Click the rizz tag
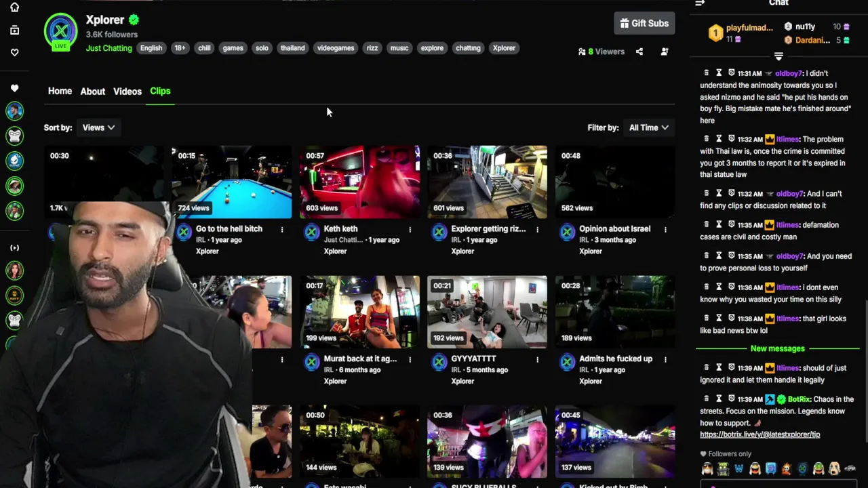The image size is (868, 488). coord(372,48)
